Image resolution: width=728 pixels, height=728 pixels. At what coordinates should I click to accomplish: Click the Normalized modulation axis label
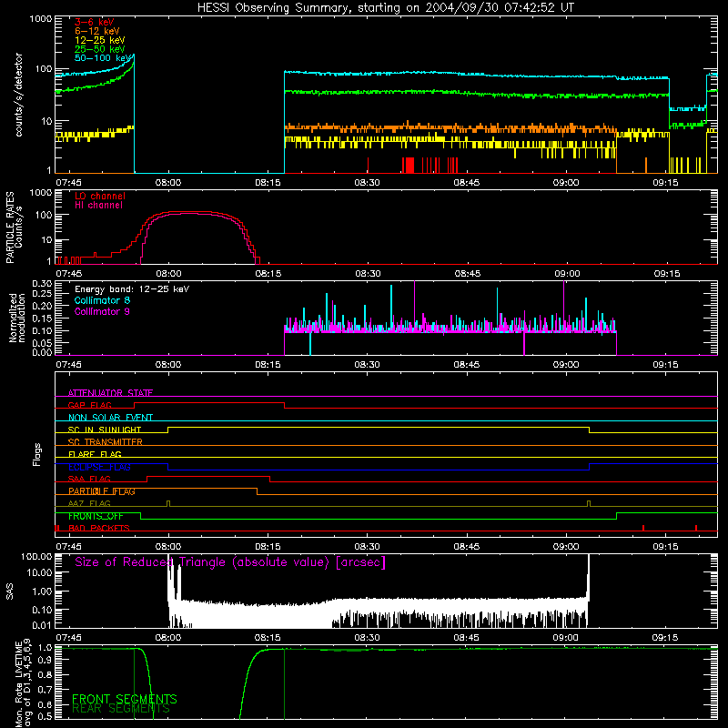point(17,318)
